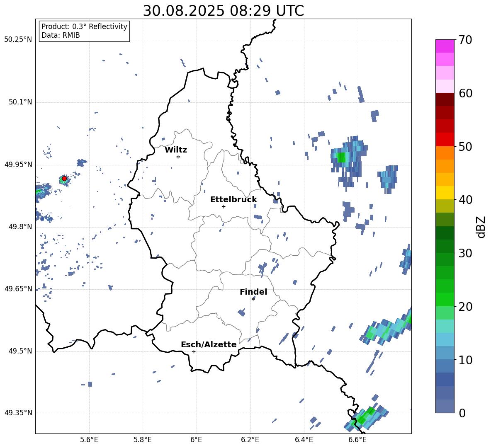The width and height of the screenshot is (491, 448).
Task: Click the magenta top colorbar segment
Action: pyautogui.click(x=445, y=46)
